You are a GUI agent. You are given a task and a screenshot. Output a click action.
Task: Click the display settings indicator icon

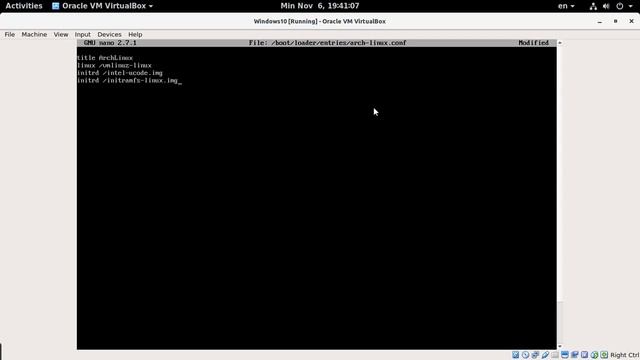(564, 355)
